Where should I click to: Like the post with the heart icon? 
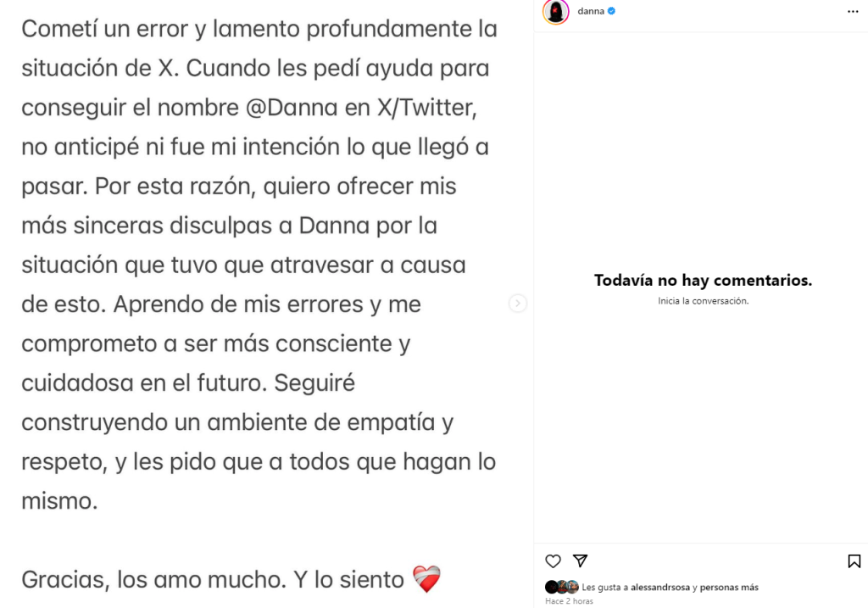pos(553,561)
